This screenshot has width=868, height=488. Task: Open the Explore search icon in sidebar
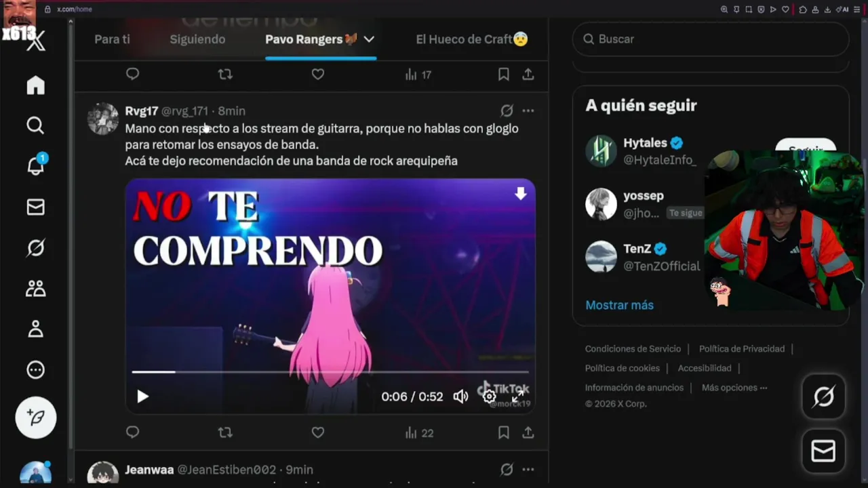pyautogui.click(x=35, y=125)
